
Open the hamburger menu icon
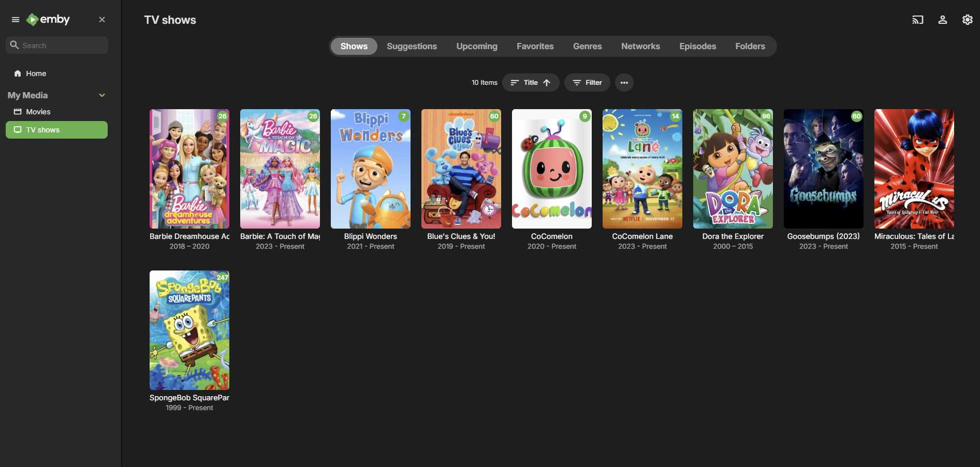pyautogui.click(x=16, y=20)
